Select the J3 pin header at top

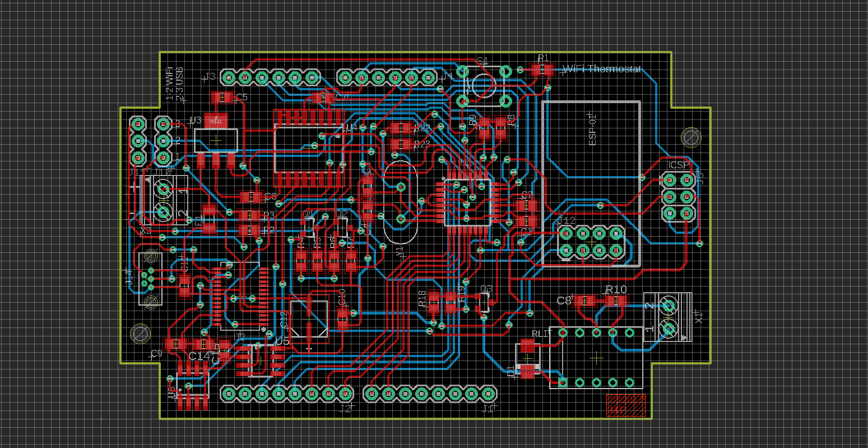(270, 77)
